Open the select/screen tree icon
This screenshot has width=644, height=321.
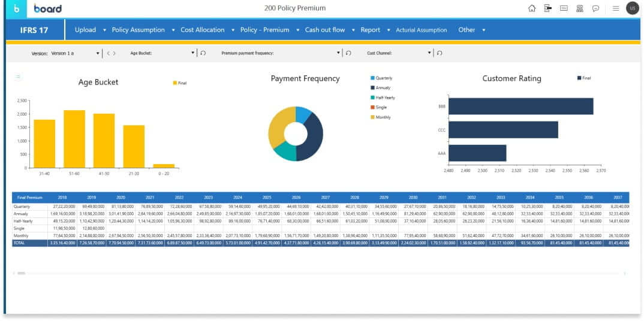(547, 8)
